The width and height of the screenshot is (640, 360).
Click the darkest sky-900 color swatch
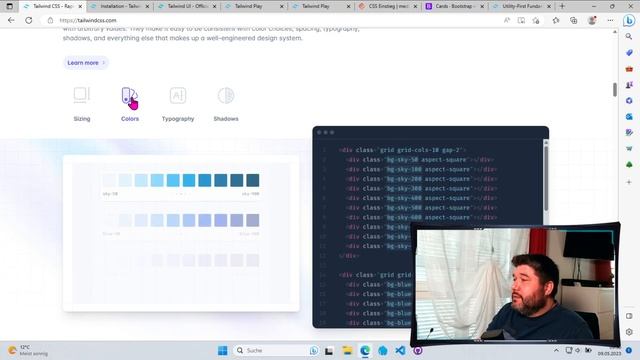tap(253, 180)
